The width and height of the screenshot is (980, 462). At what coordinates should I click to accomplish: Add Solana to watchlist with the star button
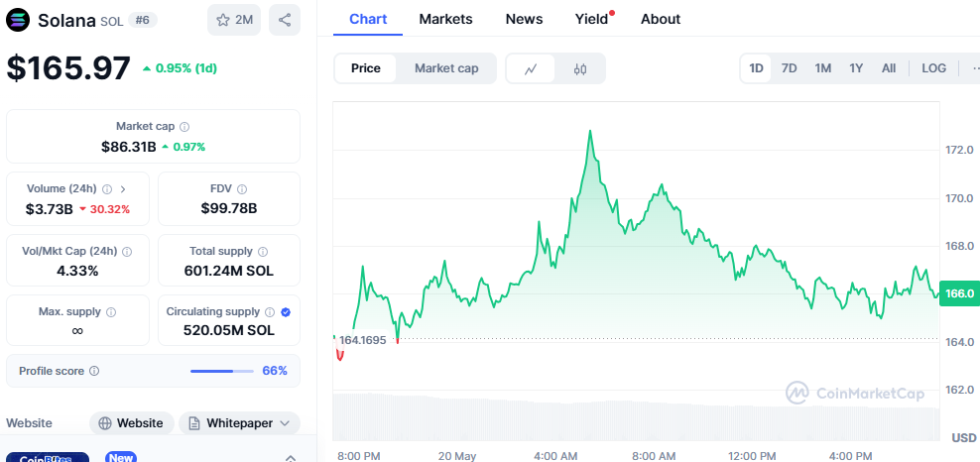[234, 20]
